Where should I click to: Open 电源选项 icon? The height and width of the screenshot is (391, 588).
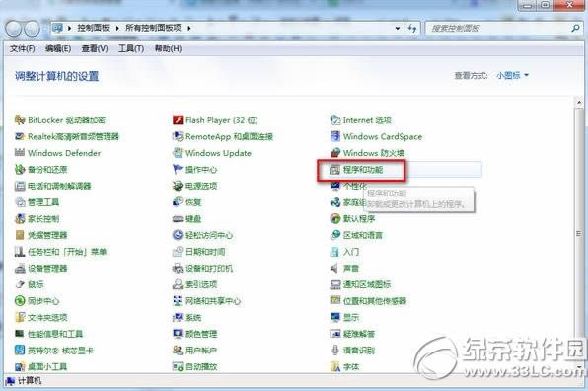(x=178, y=186)
